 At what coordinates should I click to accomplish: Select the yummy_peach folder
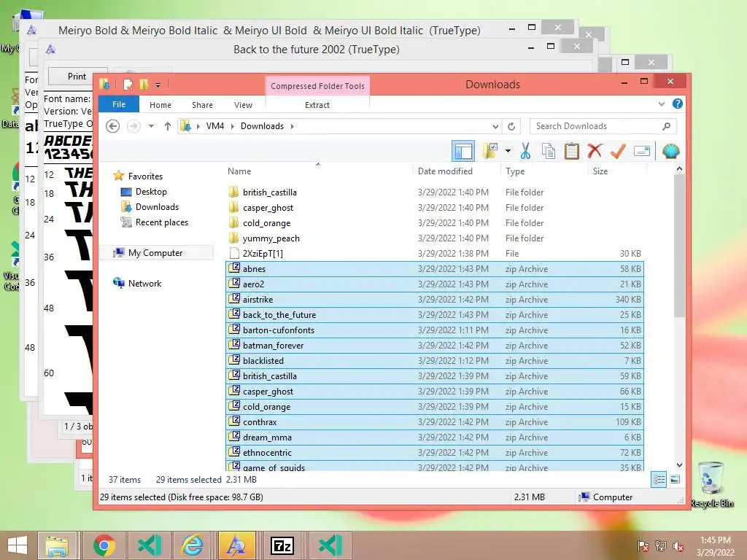(x=435, y=238)
